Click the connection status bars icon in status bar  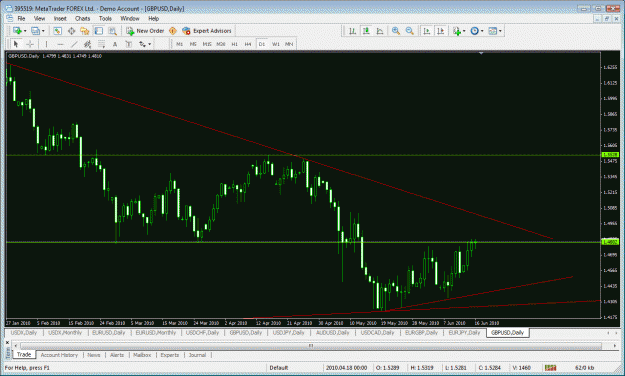[550, 368]
